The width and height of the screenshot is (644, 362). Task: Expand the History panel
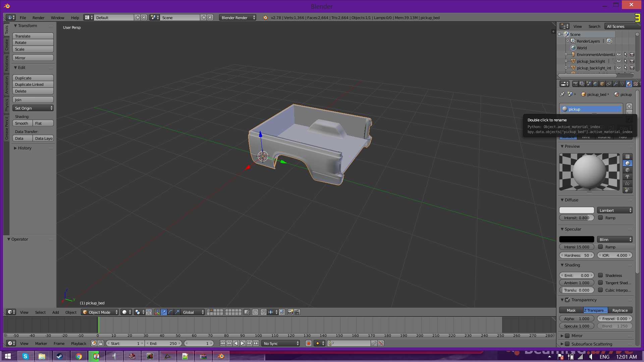pyautogui.click(x=22, y=148)
